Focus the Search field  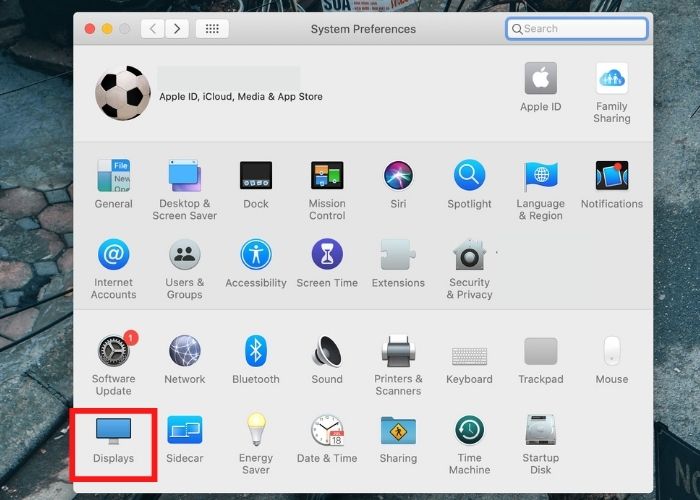577,29
